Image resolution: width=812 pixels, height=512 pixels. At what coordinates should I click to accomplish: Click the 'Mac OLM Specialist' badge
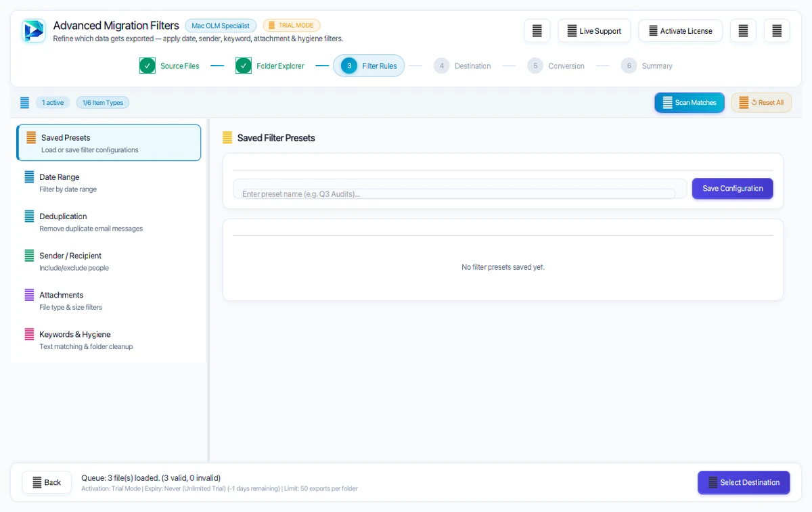click(x=221, y=26)
